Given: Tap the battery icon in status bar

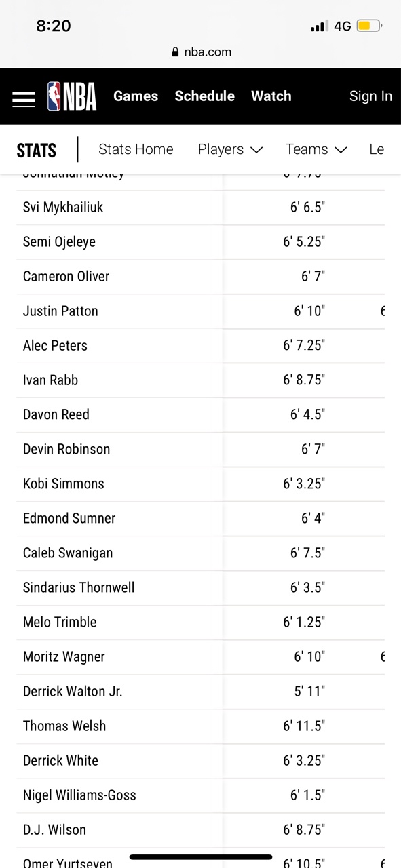Looking at the screenshot, I should click(x=369, y=26).
